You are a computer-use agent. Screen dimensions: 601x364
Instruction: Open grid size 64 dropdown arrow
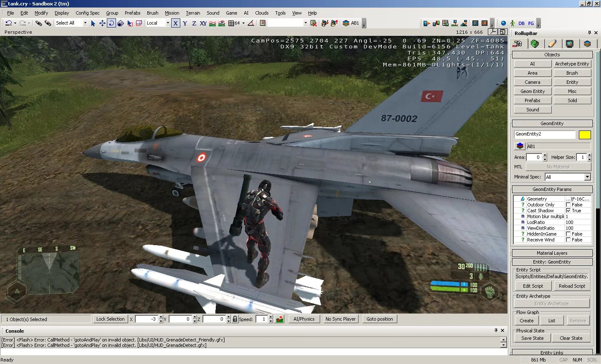tap(243, 23)
